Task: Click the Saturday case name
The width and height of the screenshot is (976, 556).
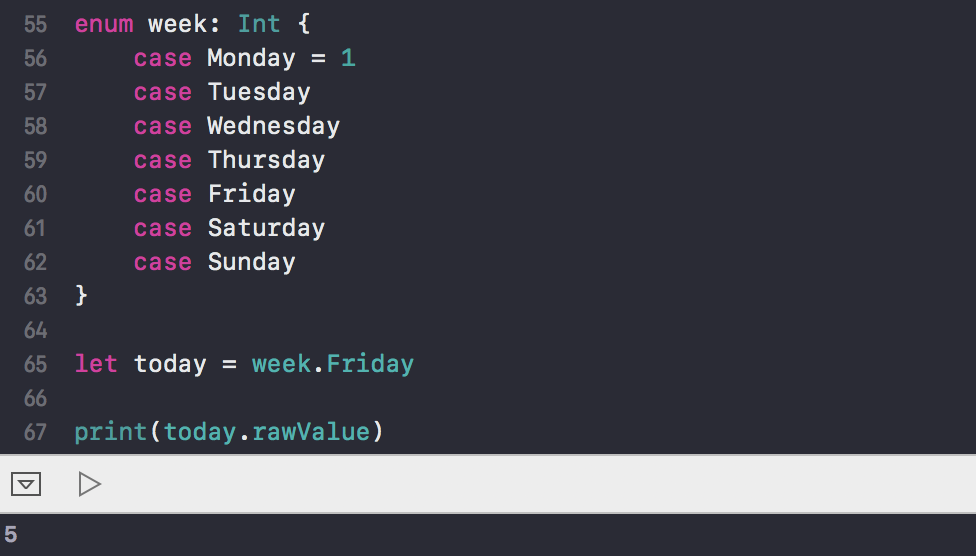Action: (x=266, y=228)
